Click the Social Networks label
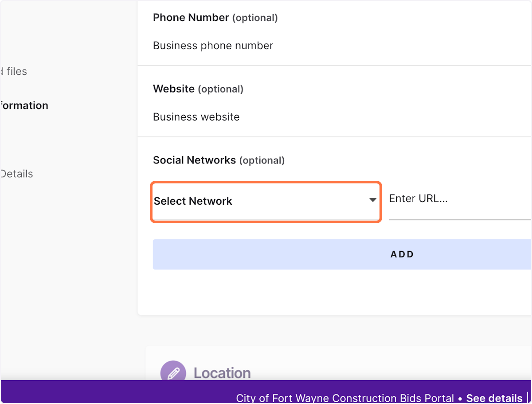 194,160
